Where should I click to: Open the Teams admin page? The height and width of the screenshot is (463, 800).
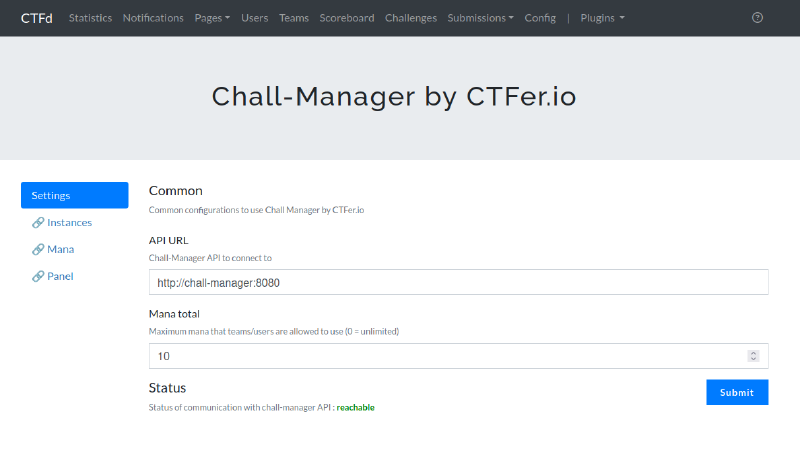tap(294, 18)
